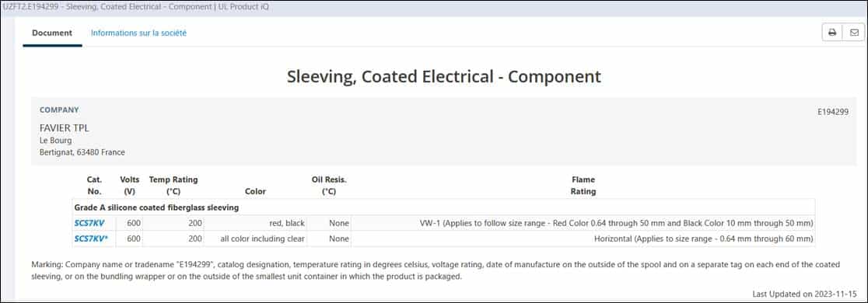Click the Temp Rating column header

click(173, 186)
